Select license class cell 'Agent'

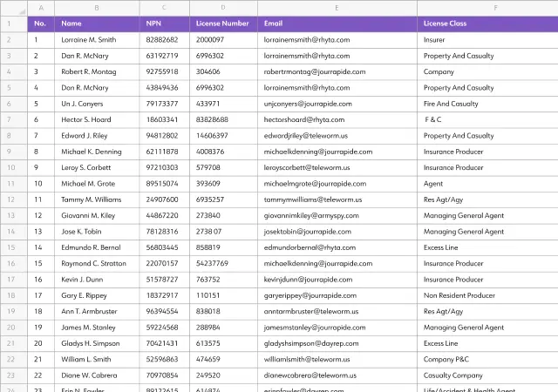[x=487, y=184]
